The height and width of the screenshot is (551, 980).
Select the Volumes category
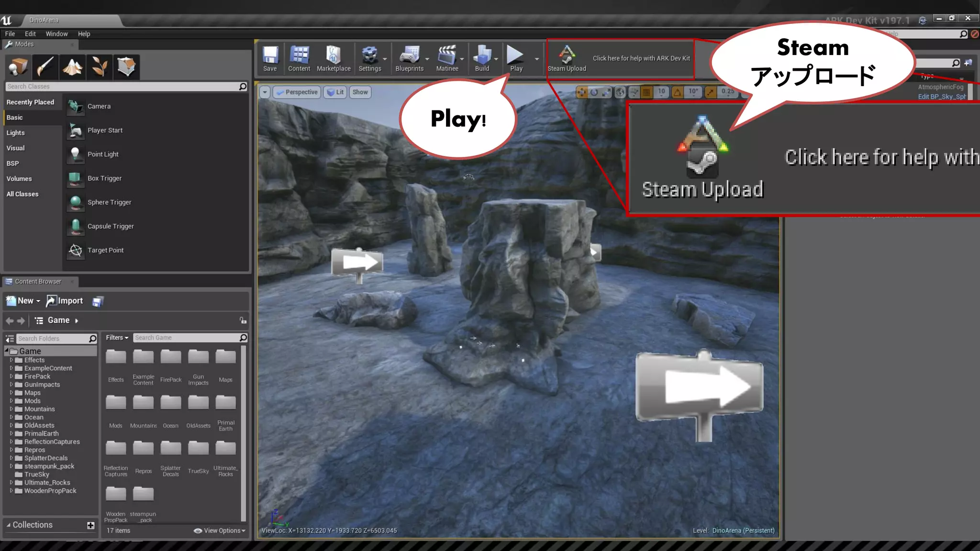pyautogui.click(x=19, y=179)
